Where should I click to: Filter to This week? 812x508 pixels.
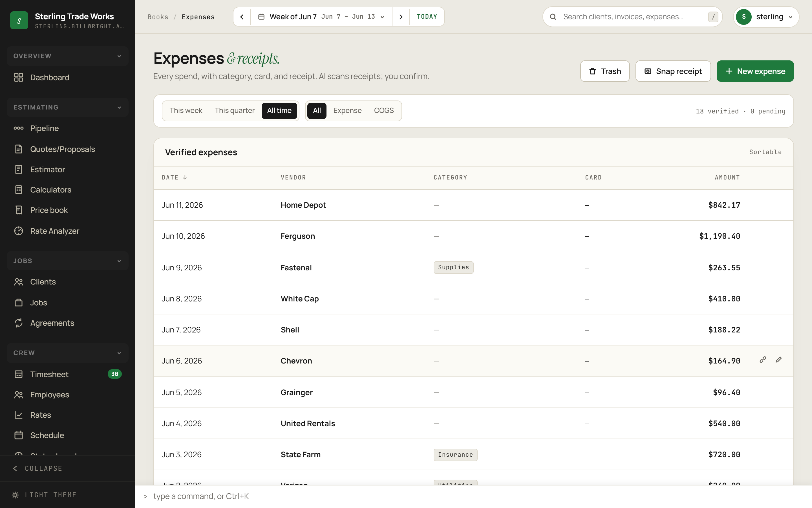click(186, 111)
